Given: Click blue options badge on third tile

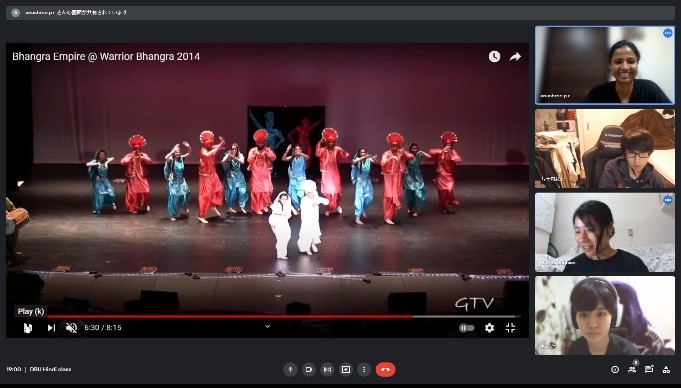Looking at the screenshot, I should (668, 200).
